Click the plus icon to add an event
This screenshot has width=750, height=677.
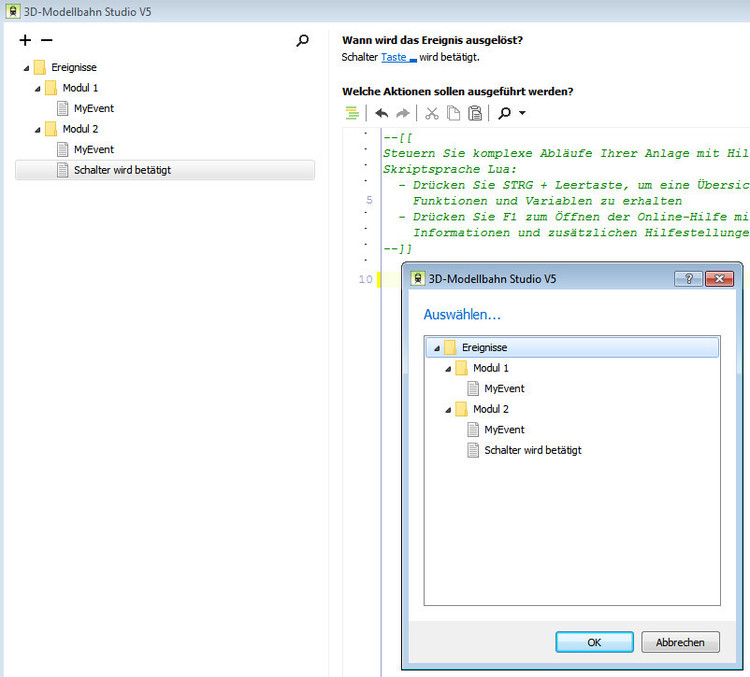pos(25,40)
